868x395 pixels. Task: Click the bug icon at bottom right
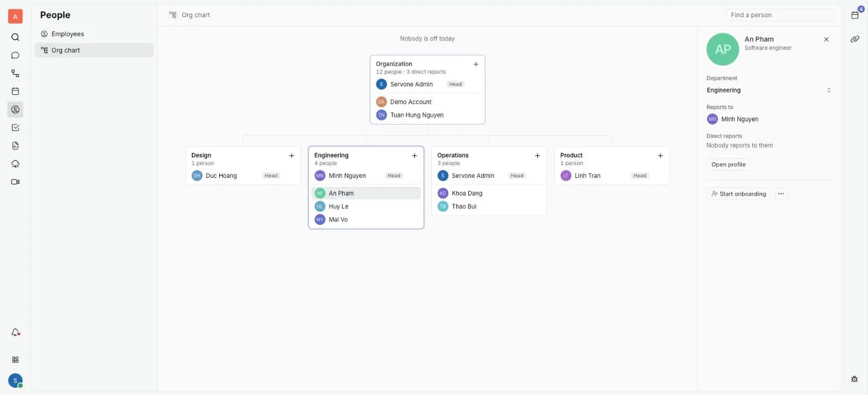click(855, 379)
